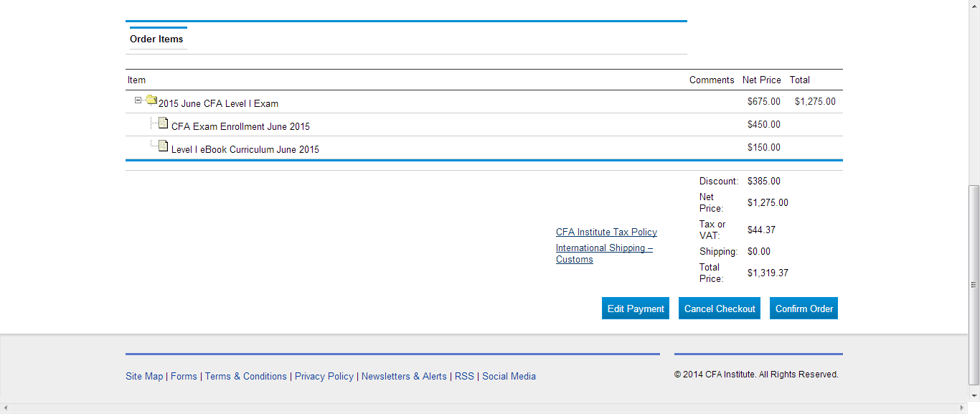Select the Order Items tab
Viewport: 980px width, 414px height.
[x=156, y=39]
